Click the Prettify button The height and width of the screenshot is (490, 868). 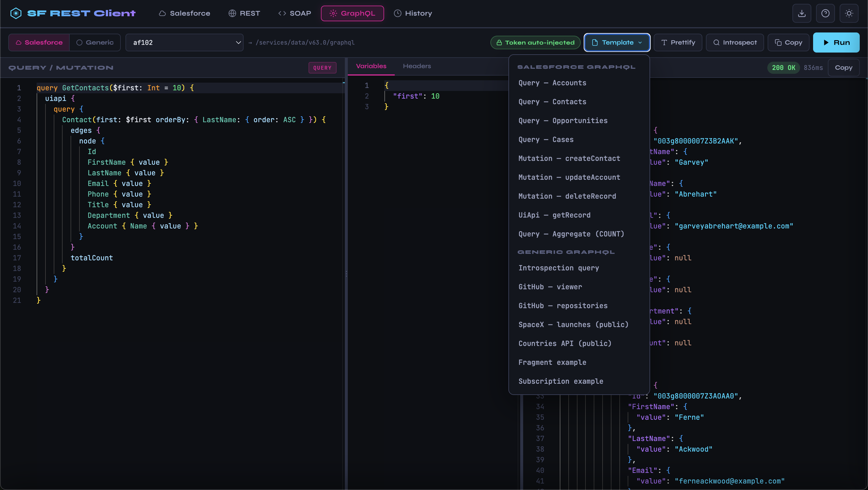(x=678, y=43)
